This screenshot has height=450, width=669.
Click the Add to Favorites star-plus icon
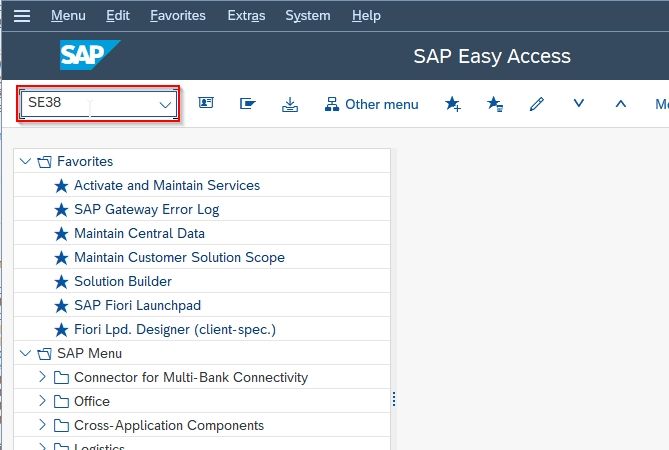click(x=453, y=104)
